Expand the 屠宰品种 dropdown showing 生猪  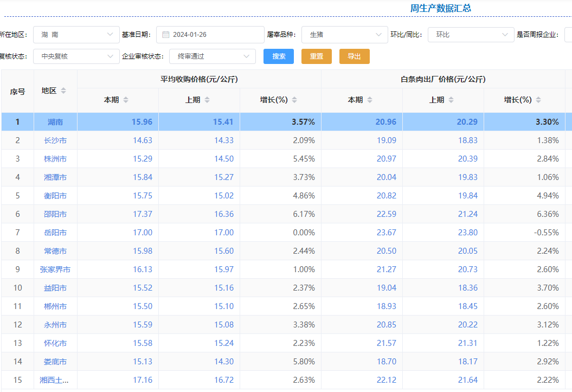coord(344,35)
